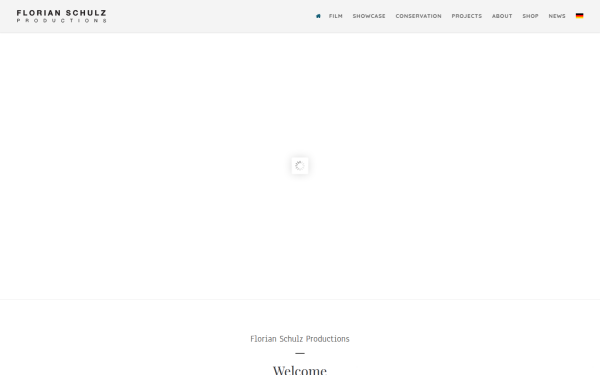Select the 'Florian Schulz Productions' subtitle text

(x=300, y=339)
